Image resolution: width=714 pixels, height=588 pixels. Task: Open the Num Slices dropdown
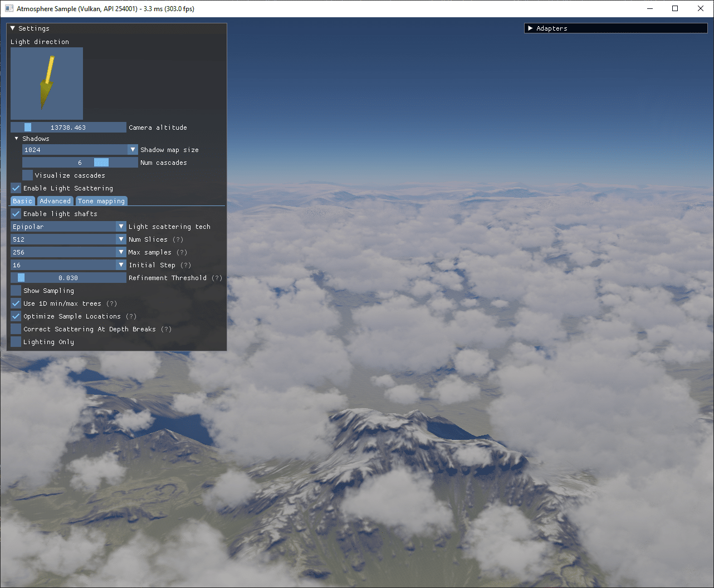[69, 239]
